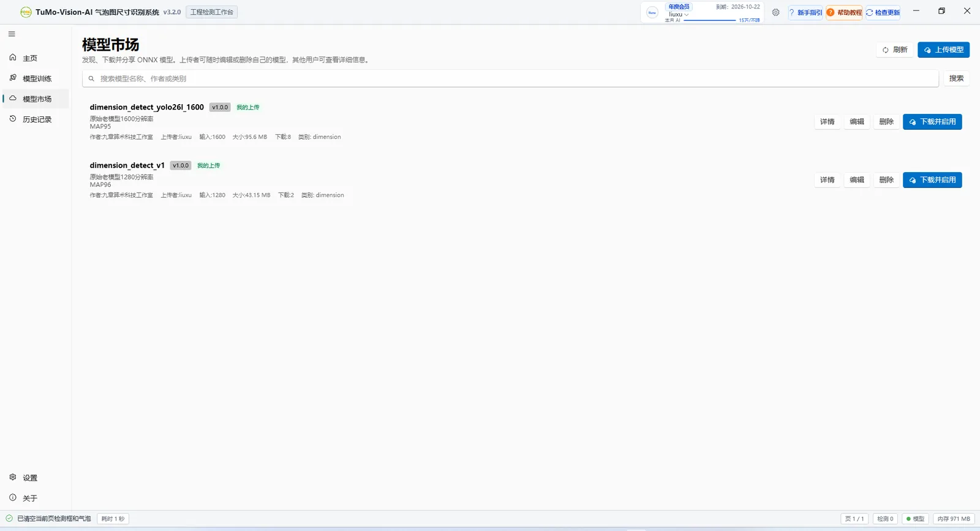Click the v1.0.0 badge of dimension_detect_yolo26l_1600
The image size is (980, 531).
click(x=220, y=107)
